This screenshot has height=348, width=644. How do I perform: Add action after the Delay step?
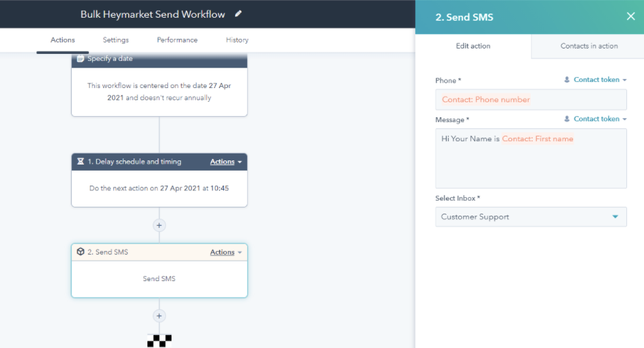click(x=159, y=225)
